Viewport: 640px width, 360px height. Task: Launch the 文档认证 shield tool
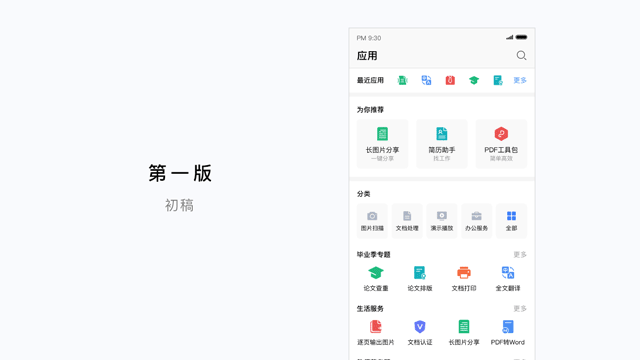point(420,333)
